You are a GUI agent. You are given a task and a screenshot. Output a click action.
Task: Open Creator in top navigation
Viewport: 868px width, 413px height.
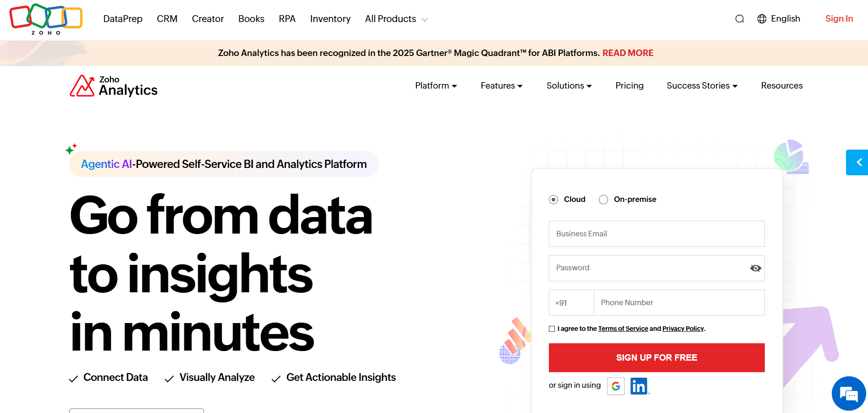[208, 19]
